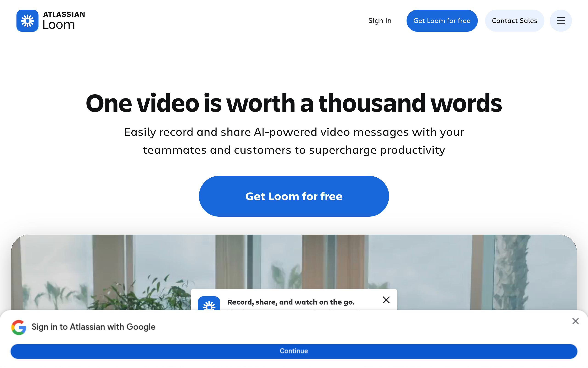Click the Loom app icon in mobile banner
Viewport: 588px width, 368px height.
[209, 303]
